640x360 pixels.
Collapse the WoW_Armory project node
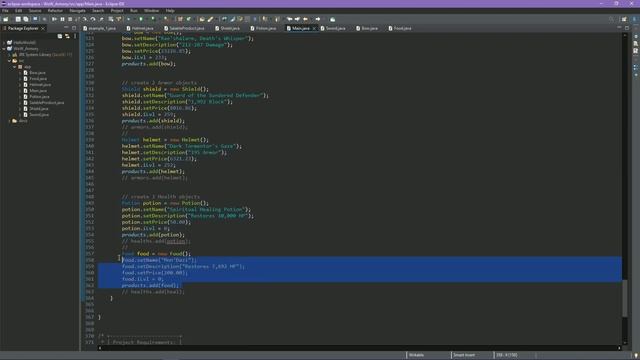[4, 49]
